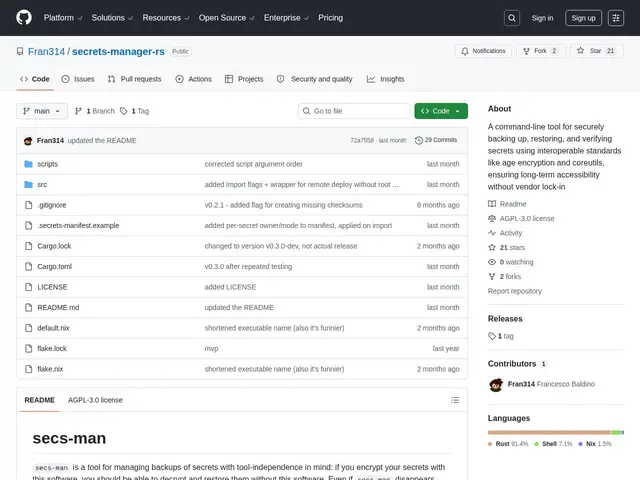This screenshot has height=480, width=640.
Task: Switch to the Issues tab
Action: (x=78, y=79)
